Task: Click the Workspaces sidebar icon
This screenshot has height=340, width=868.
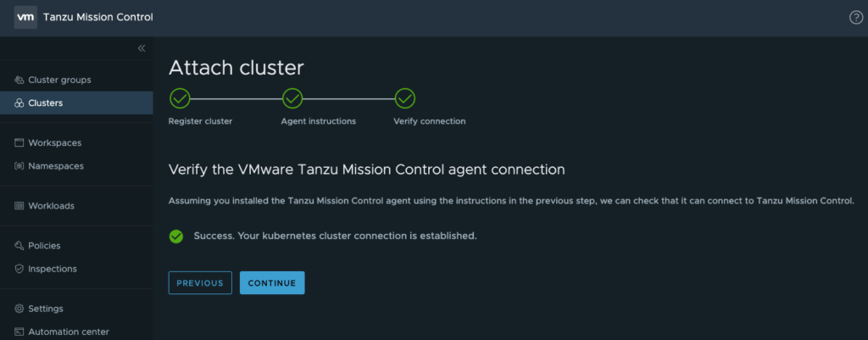Action: coord(19,142)
